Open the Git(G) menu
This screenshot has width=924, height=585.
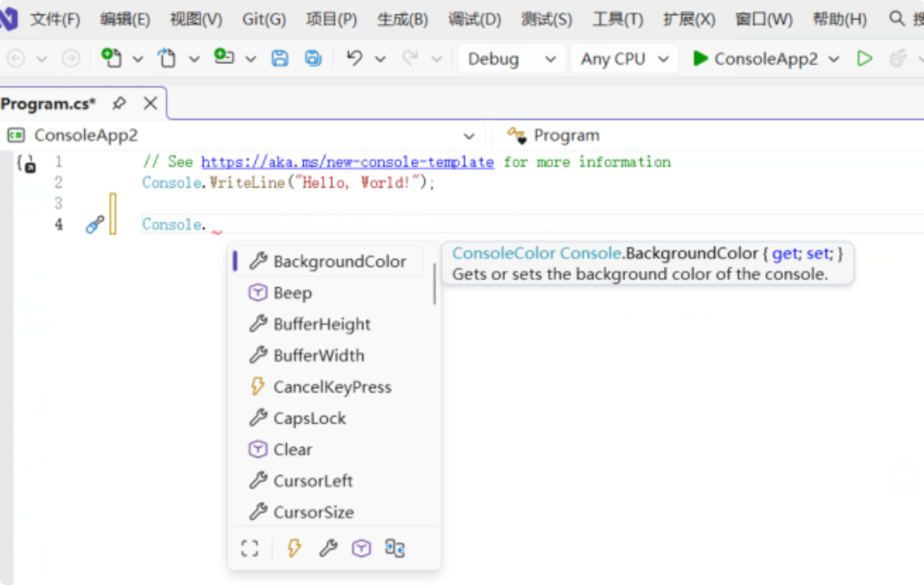click(264, 19)
